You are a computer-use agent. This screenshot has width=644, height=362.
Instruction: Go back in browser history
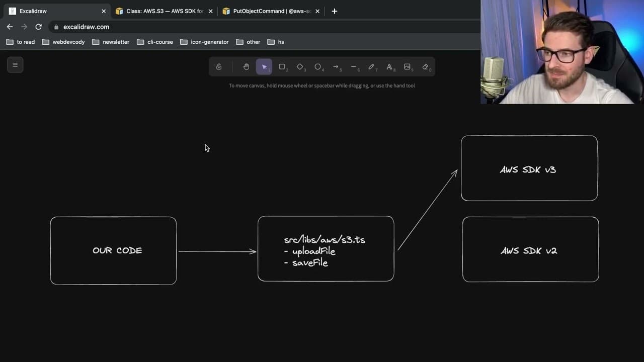point(10,27)
